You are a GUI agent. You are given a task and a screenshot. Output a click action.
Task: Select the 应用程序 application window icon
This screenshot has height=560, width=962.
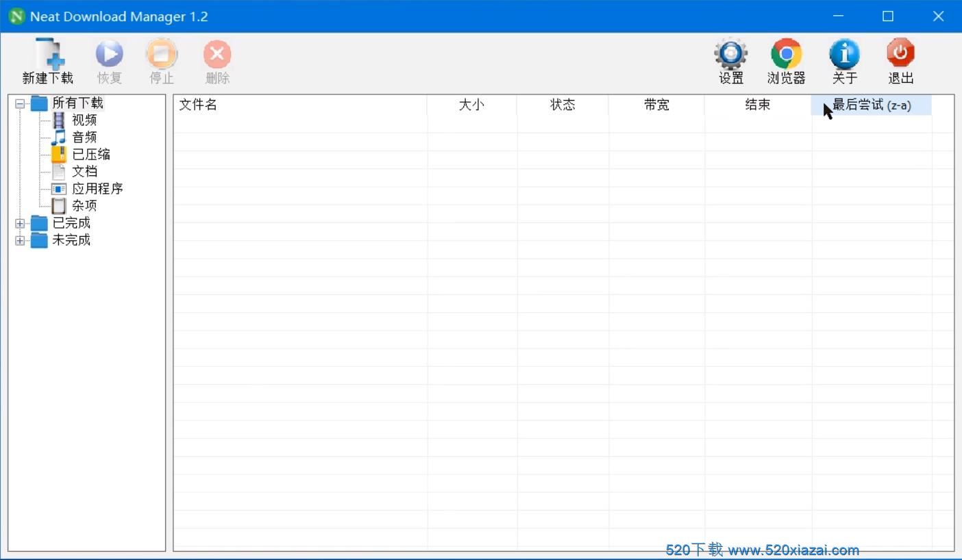[60, 188]
